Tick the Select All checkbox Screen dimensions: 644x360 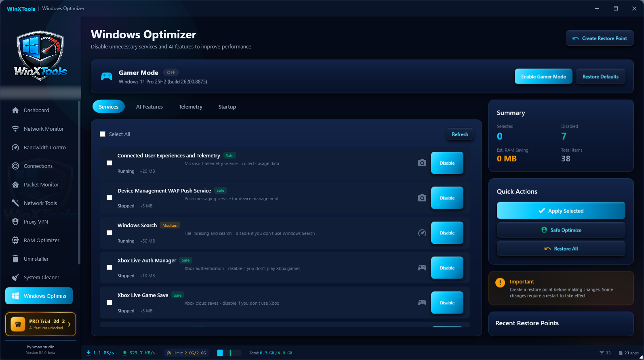pos(103,134)
